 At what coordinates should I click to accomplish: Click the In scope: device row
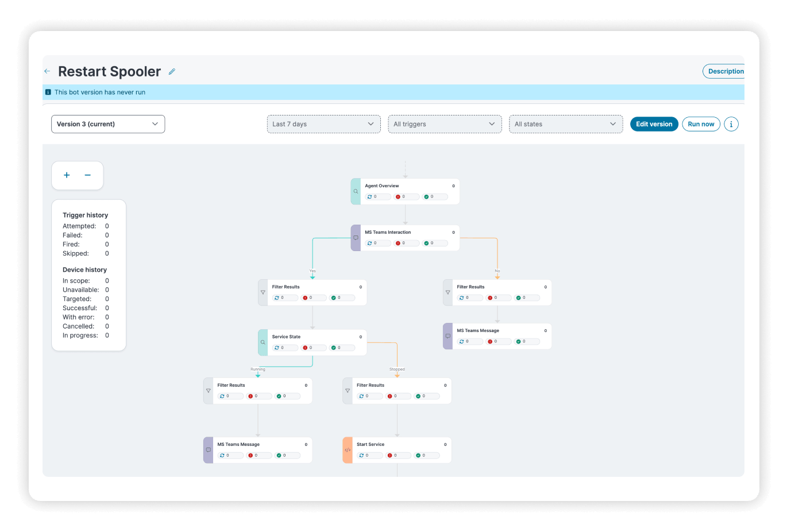(86, 281)
